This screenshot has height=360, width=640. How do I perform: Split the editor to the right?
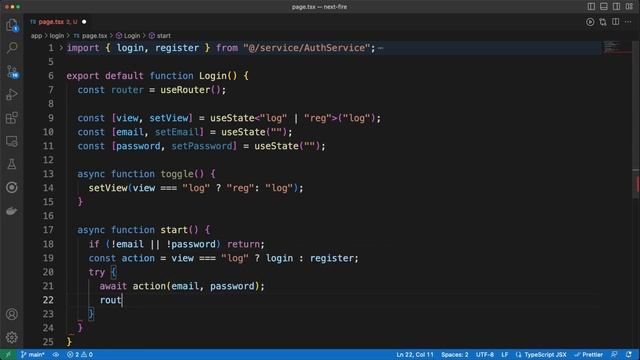(616, 22)
